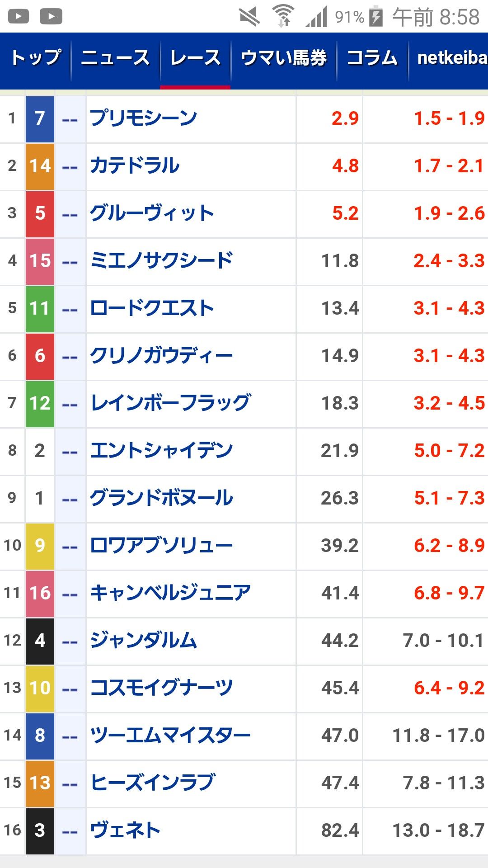This screenshot has width=488, height=868.
Task: Tap the Wi-Fi status icon
Action: (x=283, y=16)
